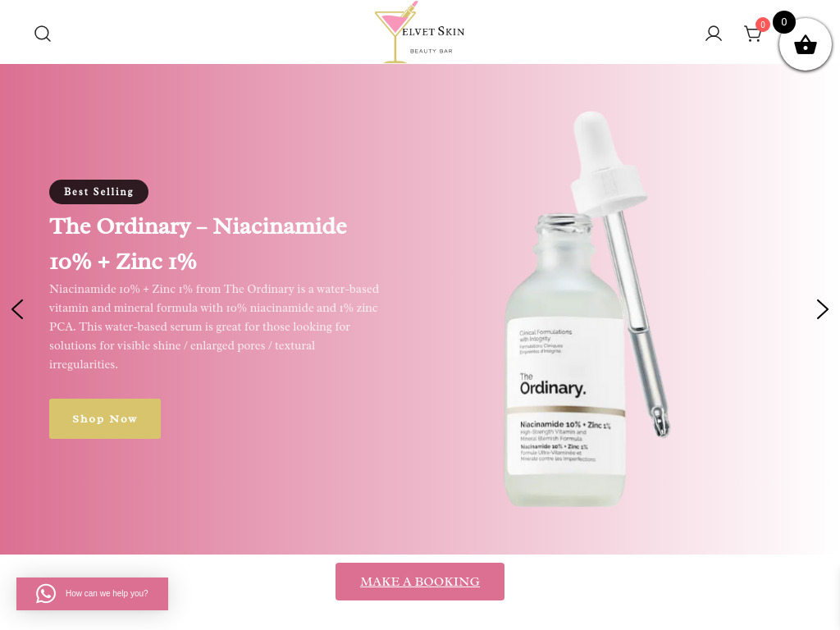Screen dimensions: 840x630
Task: Click the WhatsApp chat icon
Action: click(x=46, y=593)
